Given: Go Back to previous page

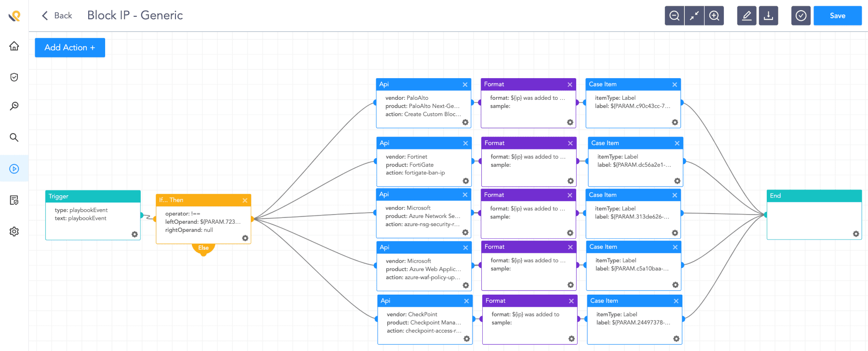Looking at the screenshot, I should coord(57,15).
